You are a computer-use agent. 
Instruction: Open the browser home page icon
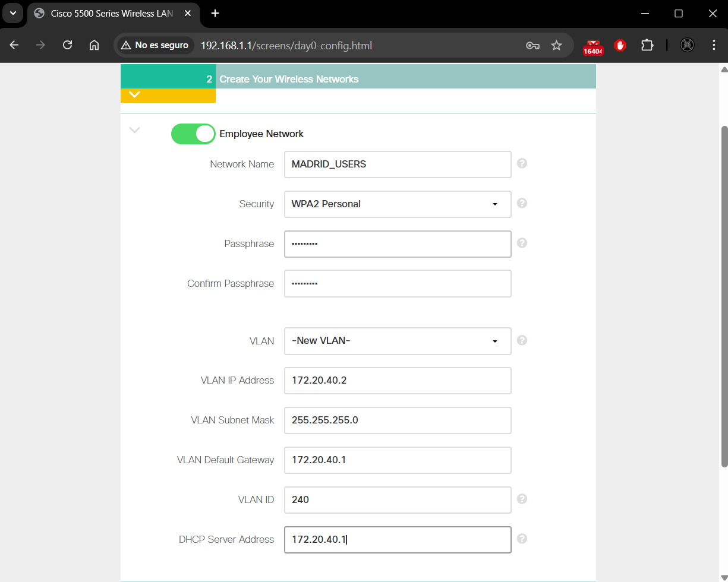[94, 45]
